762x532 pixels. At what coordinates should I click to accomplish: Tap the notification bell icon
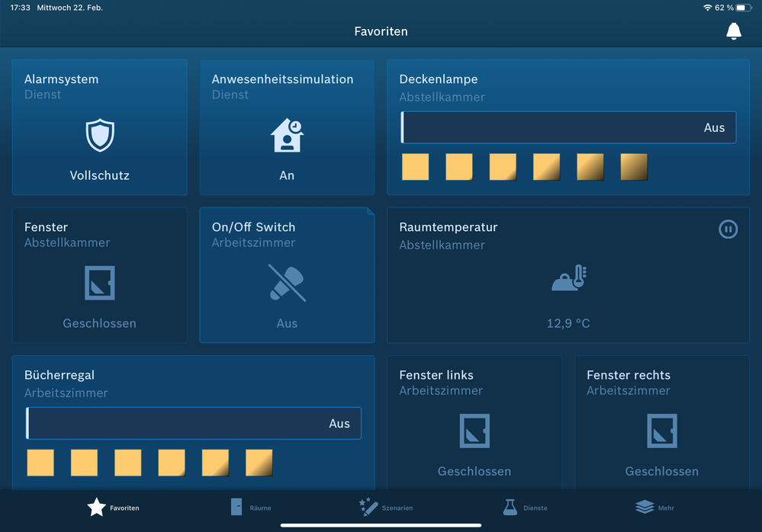pyautogui.click(x=733, y=31)
